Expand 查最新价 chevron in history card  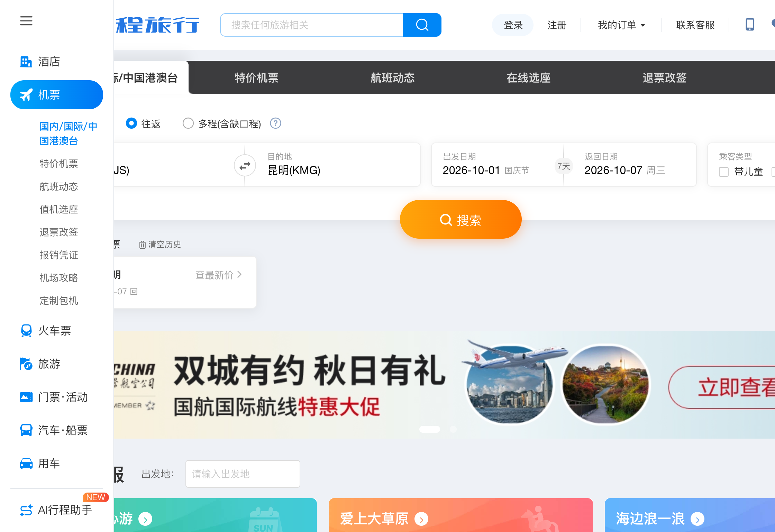click(x=239, y=275)
